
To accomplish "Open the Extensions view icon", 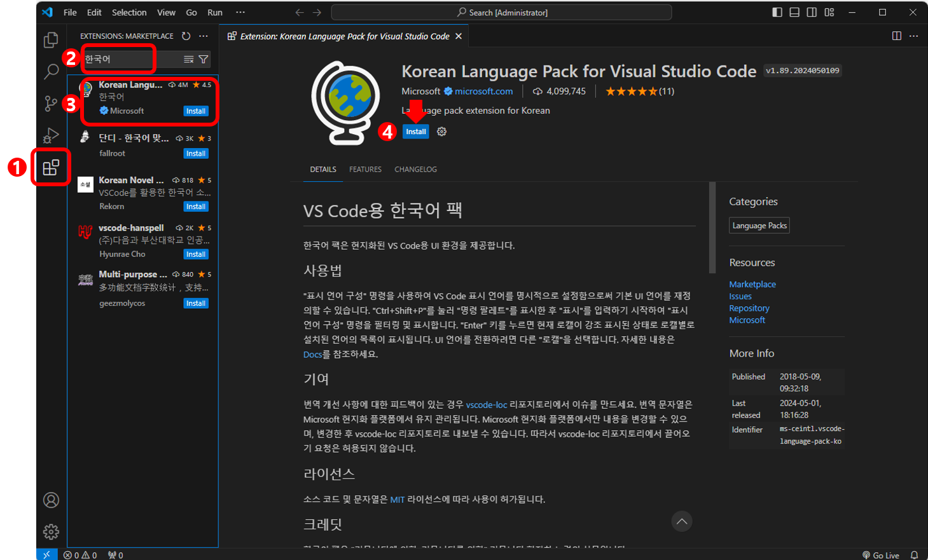I will pyautogui.click(x=51, y=168).
